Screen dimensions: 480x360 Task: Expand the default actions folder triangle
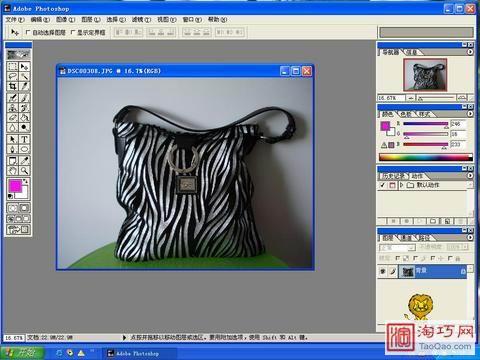click(x=402, y=185)
